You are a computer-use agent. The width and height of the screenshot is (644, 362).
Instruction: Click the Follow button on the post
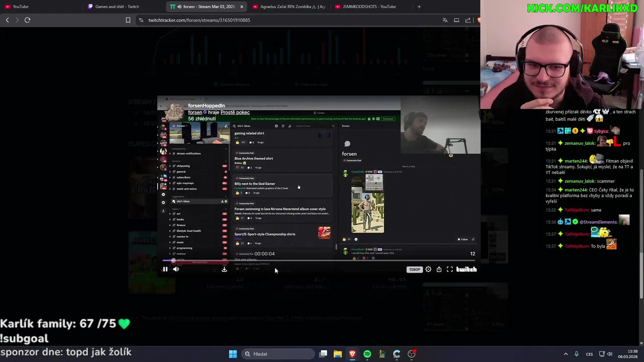click(462, 239)
